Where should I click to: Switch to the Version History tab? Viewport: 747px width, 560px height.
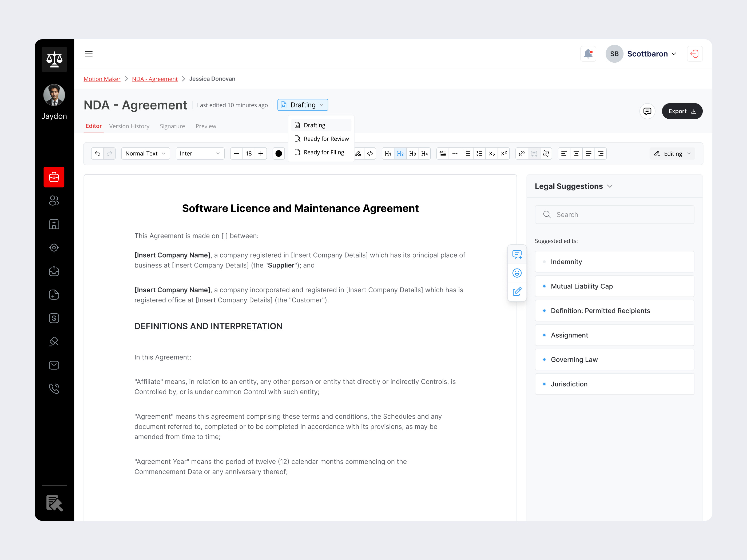(x=129, y=126)
